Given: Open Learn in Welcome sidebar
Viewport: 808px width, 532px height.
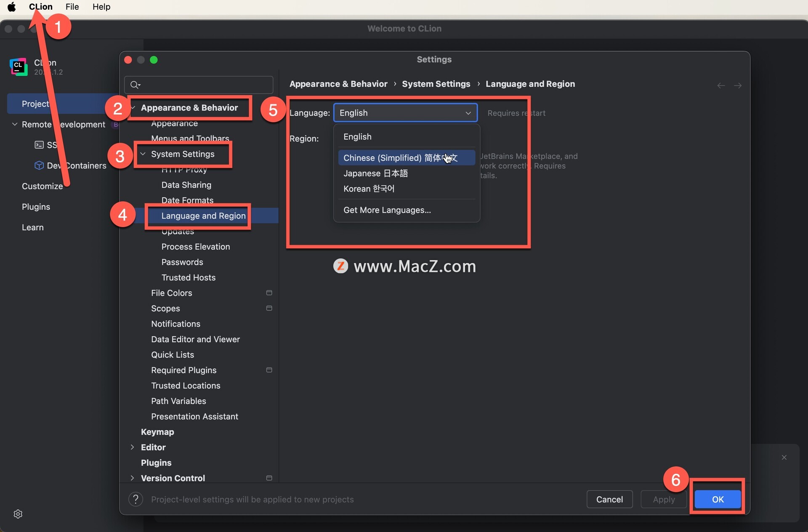Looking at the screenshot, I should pyautogui.click(x=32, y=227).
